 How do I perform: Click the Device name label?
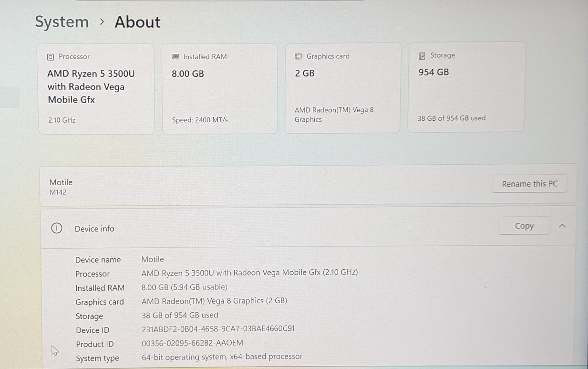[98, 260]
